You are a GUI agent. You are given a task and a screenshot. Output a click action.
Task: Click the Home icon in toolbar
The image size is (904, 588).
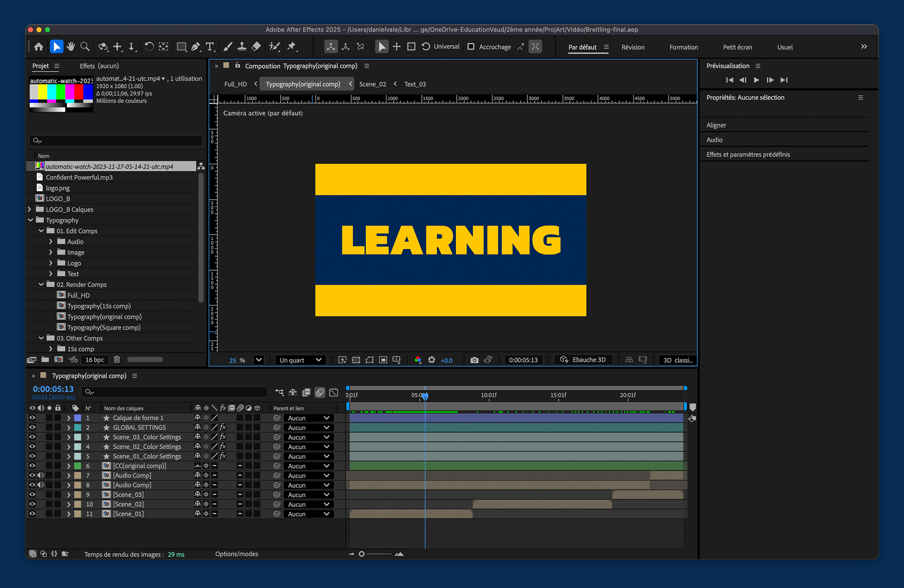[39, 47]
